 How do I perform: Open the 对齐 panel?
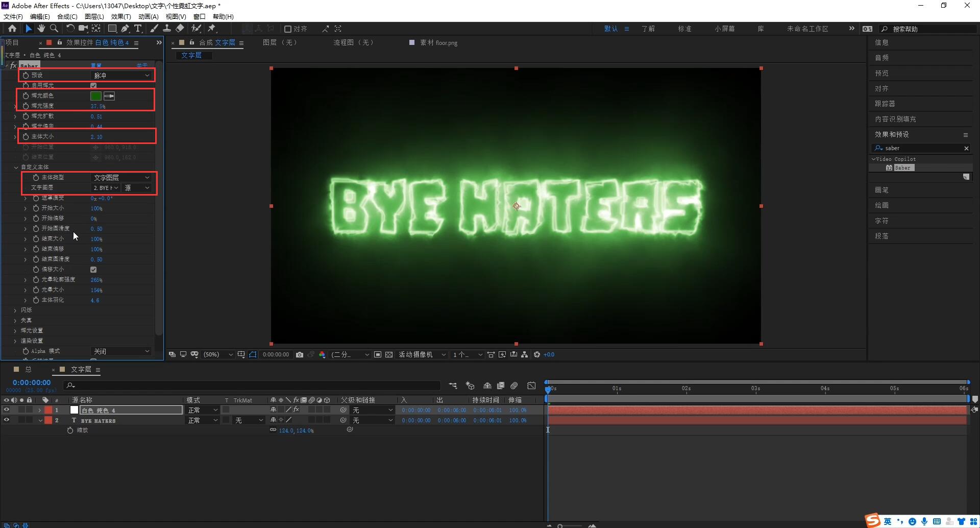pyautogui.click(x=881, y=88)
